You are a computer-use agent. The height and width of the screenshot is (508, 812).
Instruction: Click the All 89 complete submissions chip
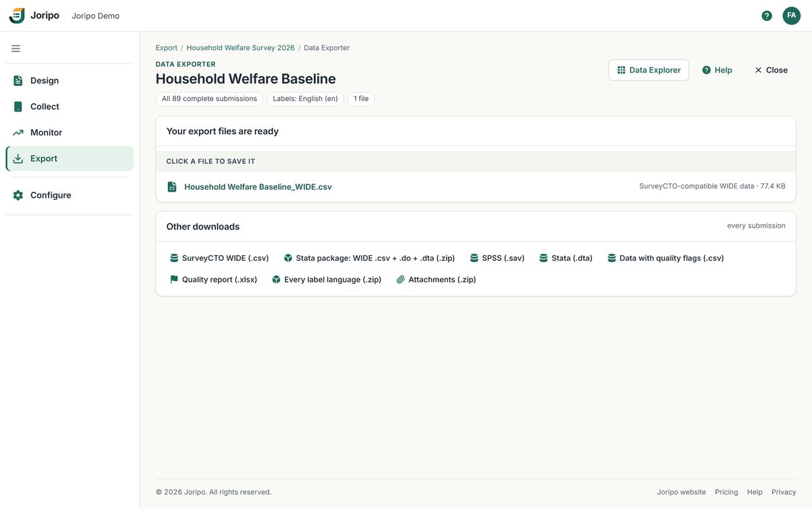click(209, 99)
